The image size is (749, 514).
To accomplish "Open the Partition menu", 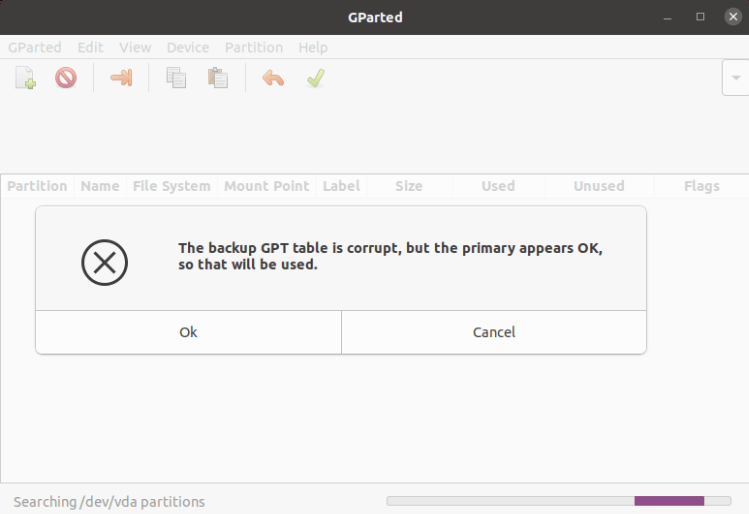I will [254, 47].
